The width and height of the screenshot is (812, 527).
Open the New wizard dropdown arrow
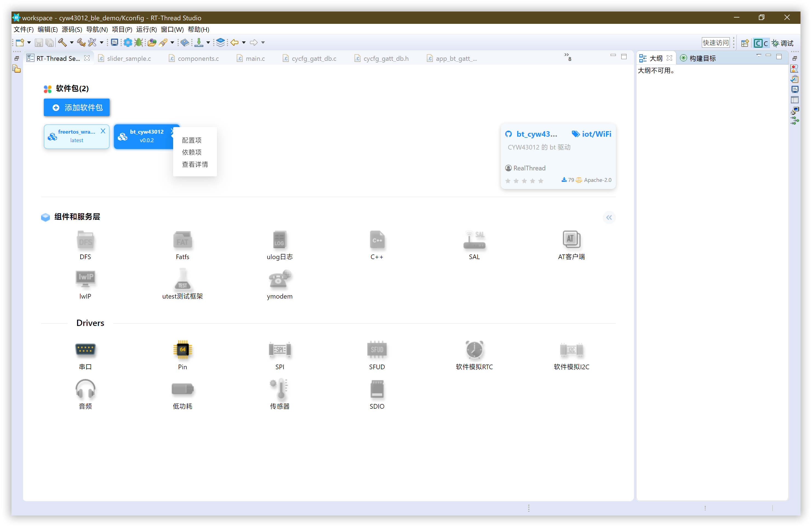coord(29,43)
